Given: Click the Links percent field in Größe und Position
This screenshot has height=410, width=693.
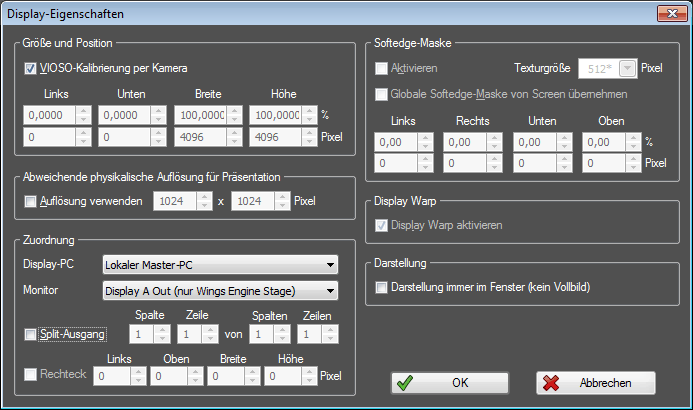Looking at the screenshot, I should 50,115.
